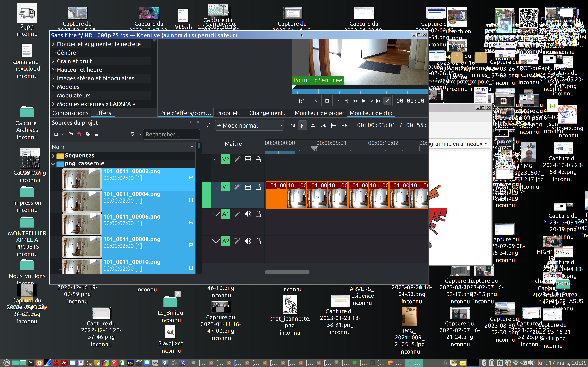The width and height of the screenshot is (588, 367).
Task: Click the Maître button in timeline
Action: coord(233,144)
